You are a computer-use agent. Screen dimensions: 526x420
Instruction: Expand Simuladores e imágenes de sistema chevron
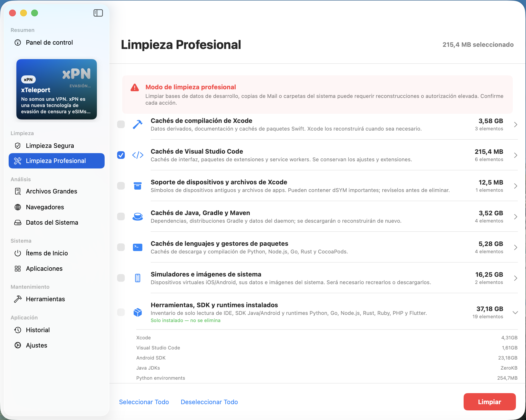515,278
